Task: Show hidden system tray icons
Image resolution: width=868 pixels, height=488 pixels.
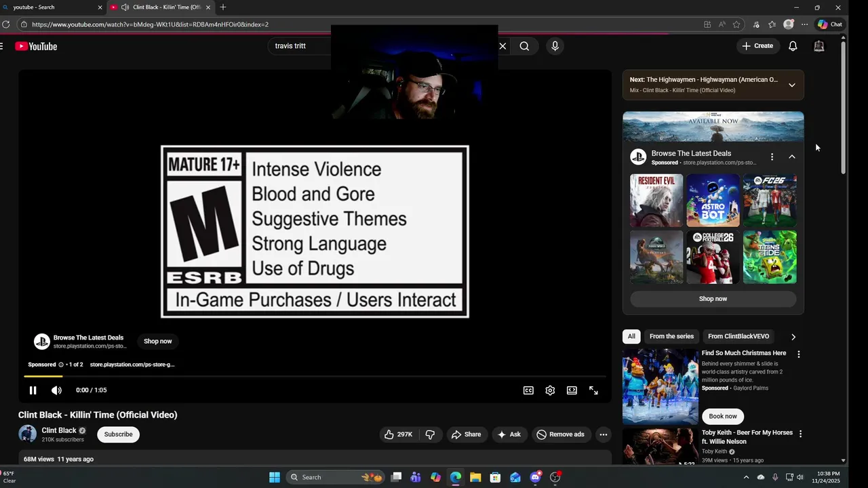Action: click(746, 477)
